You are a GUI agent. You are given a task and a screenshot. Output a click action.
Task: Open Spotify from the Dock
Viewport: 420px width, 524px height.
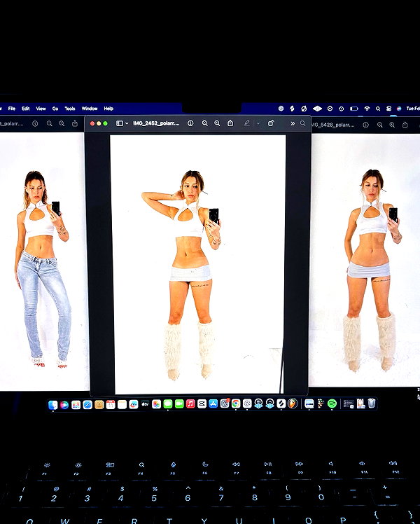pyautogui.click(x=332, y=404)
